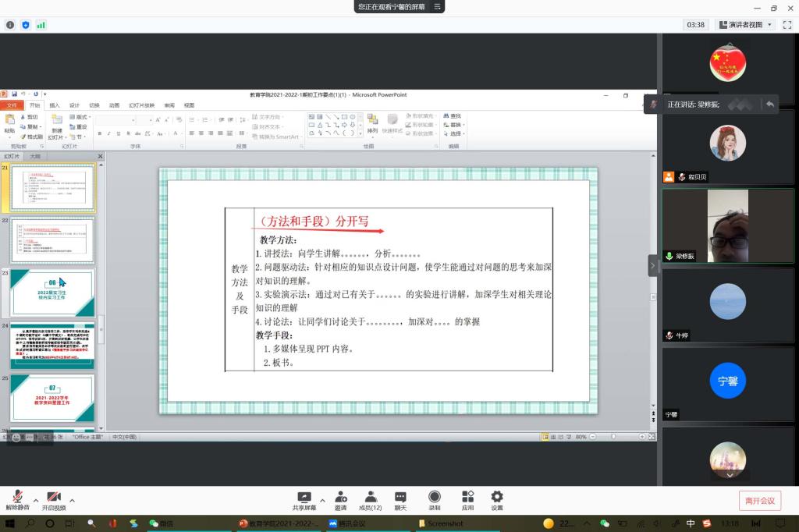Expand audio options arrow beside 解除静音
The image size is (799, 532).
[36, 500]
